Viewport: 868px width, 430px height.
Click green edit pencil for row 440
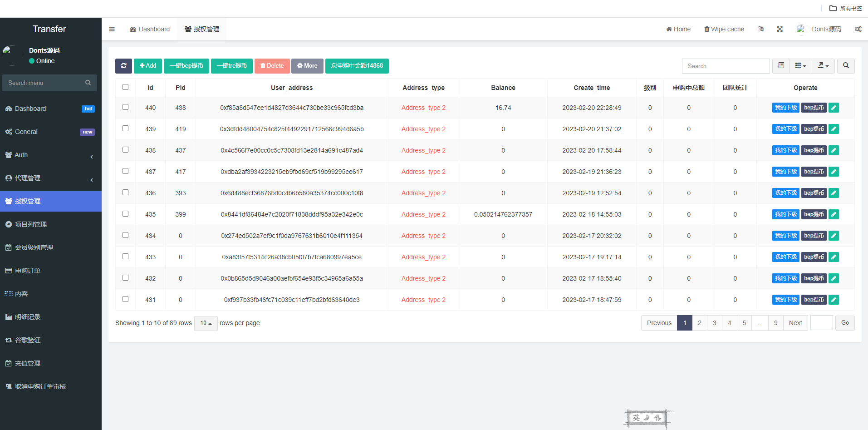tap(834, 108)
